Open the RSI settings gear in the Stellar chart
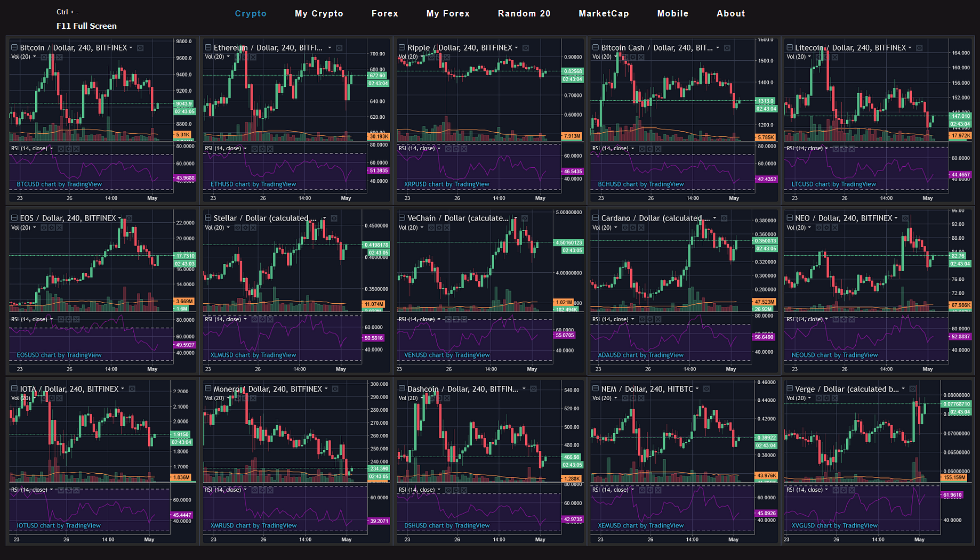This screenshot has height=560, width=980. pos(262,320)
